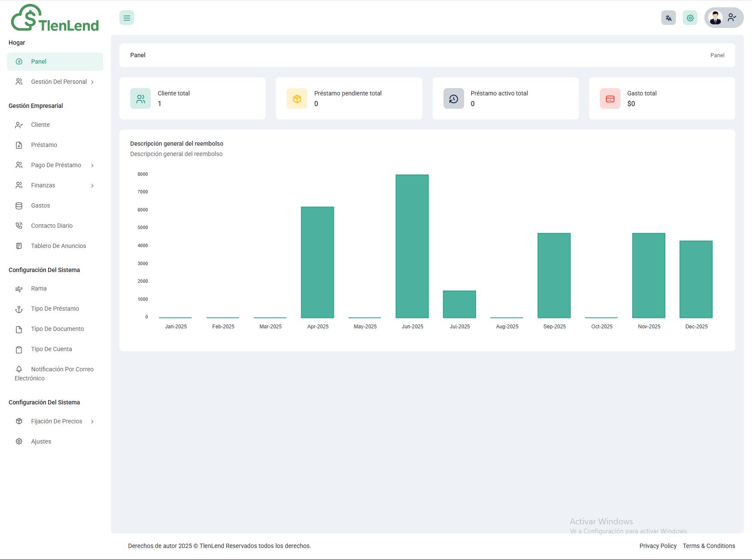Screen dimensions: 752x560
Task: Toggle the sidebar hamburger menu button
Action: [x=127, y=18]
